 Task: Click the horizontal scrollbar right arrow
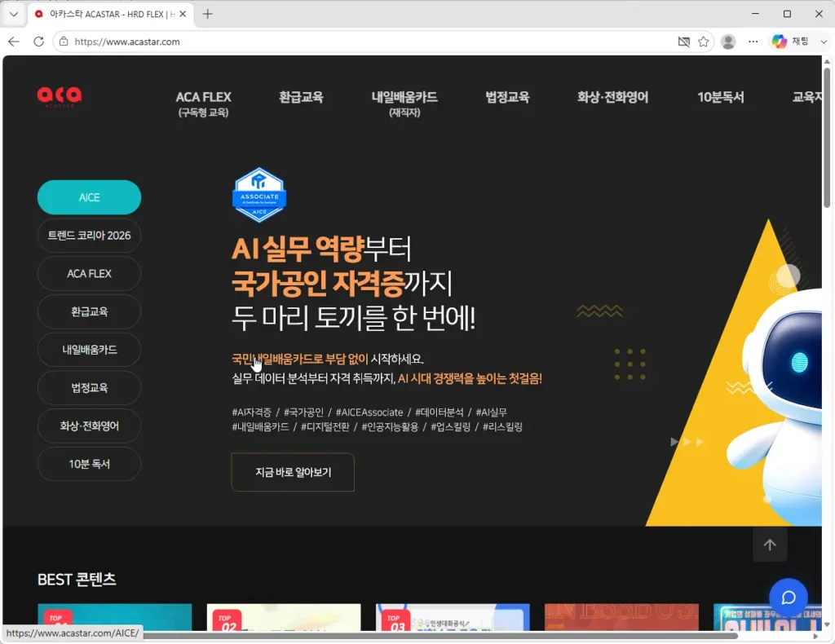815,636
